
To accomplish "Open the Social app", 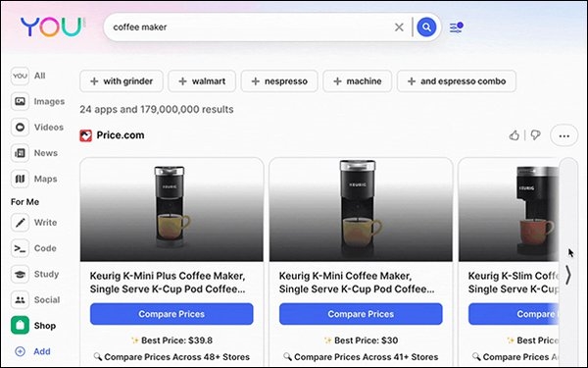I will (x=35, y=300).
